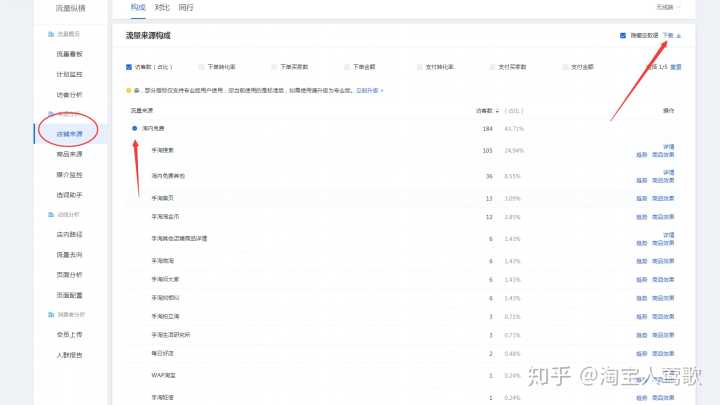Screen dimensions: 720x405
Task: Open 趋势 for the 手淘搜索 row
Action: (641, 155)
